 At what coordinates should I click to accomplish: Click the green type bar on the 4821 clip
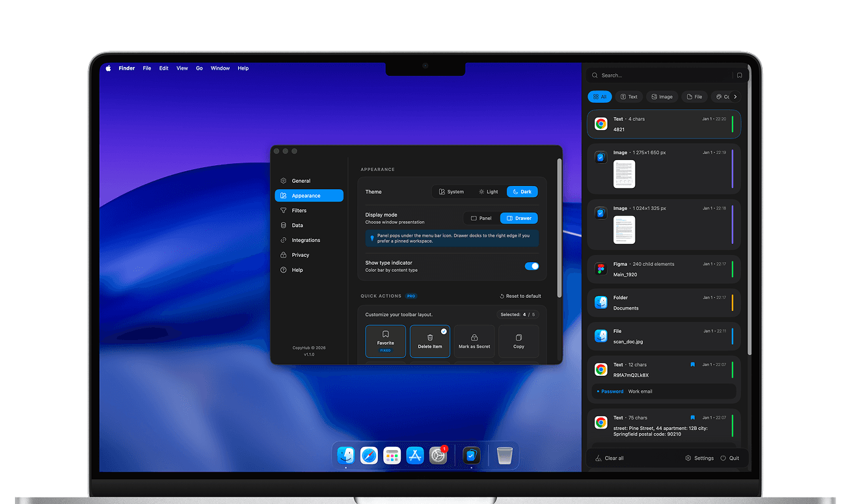(x=733, y=124)
